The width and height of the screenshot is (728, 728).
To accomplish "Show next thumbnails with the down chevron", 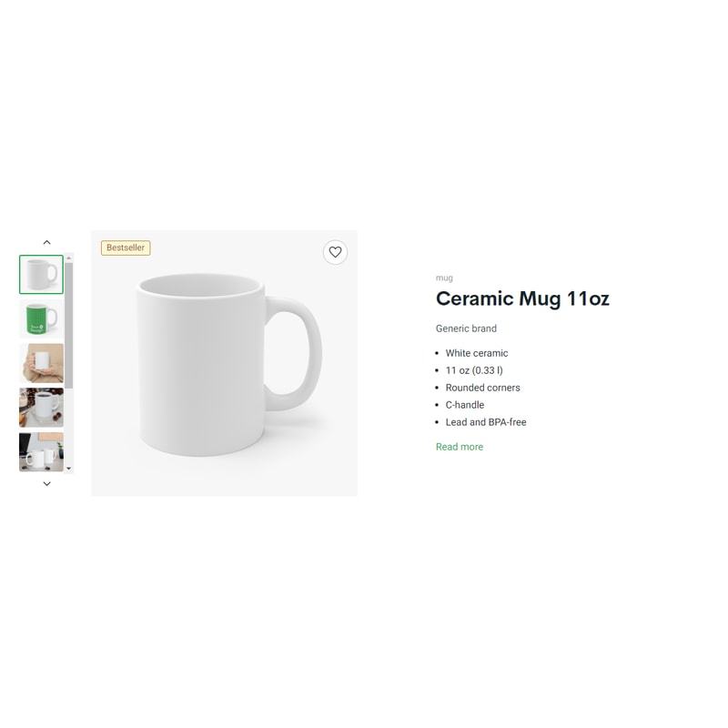I will [47, 484].
